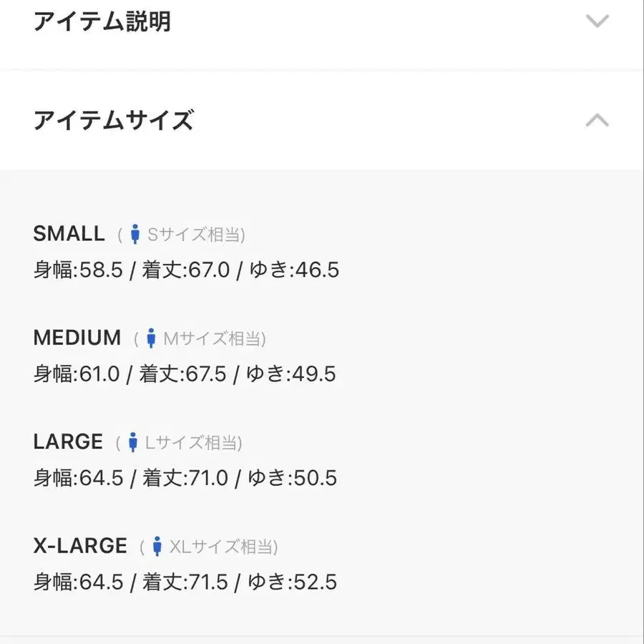Click blue person icon beside X-LARGE
Image resolution: width=644 pixels, height=644 pixels.
tap(157, 546)
